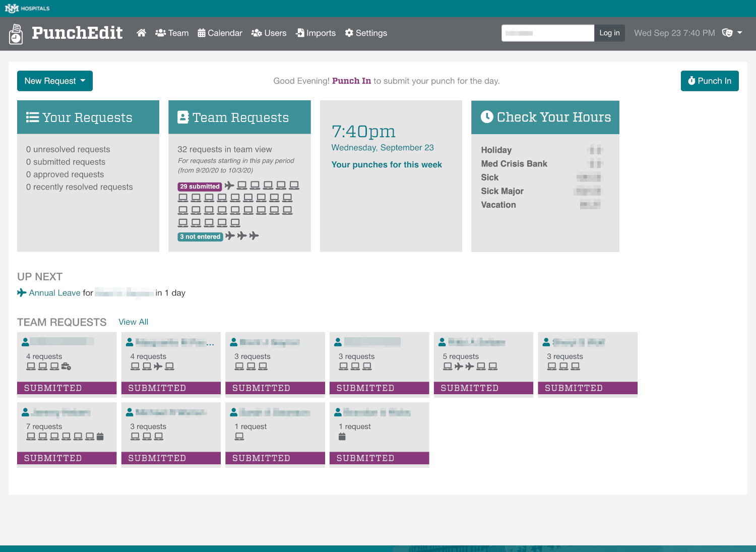Expand the user menu caret next to masks

point(740,33)
